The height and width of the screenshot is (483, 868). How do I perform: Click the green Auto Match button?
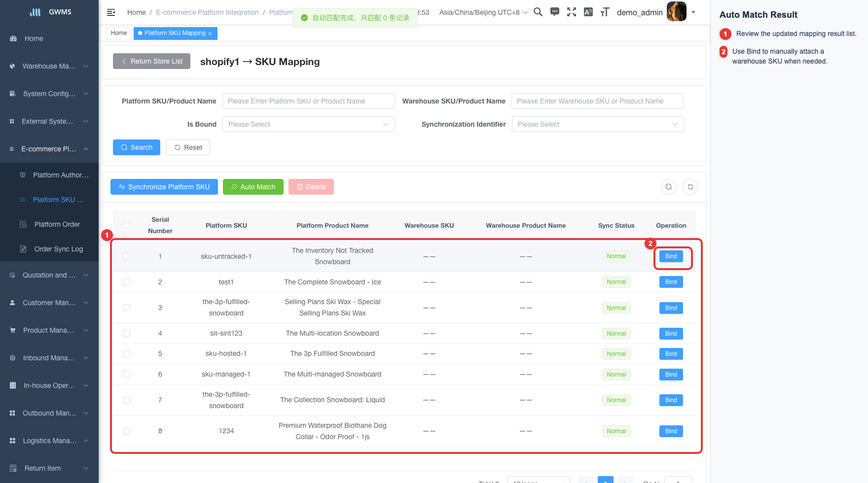[x=253, y=187]
